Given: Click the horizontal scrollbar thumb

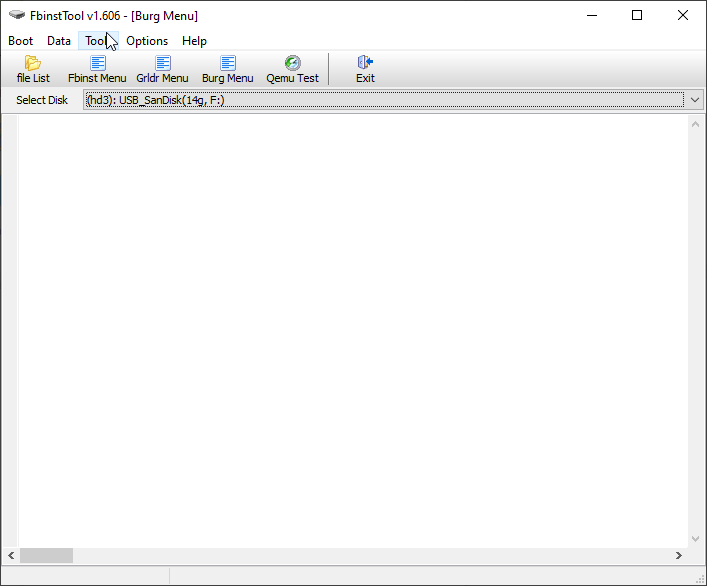Looking at the screenshot, I should [x=46, y=555].
